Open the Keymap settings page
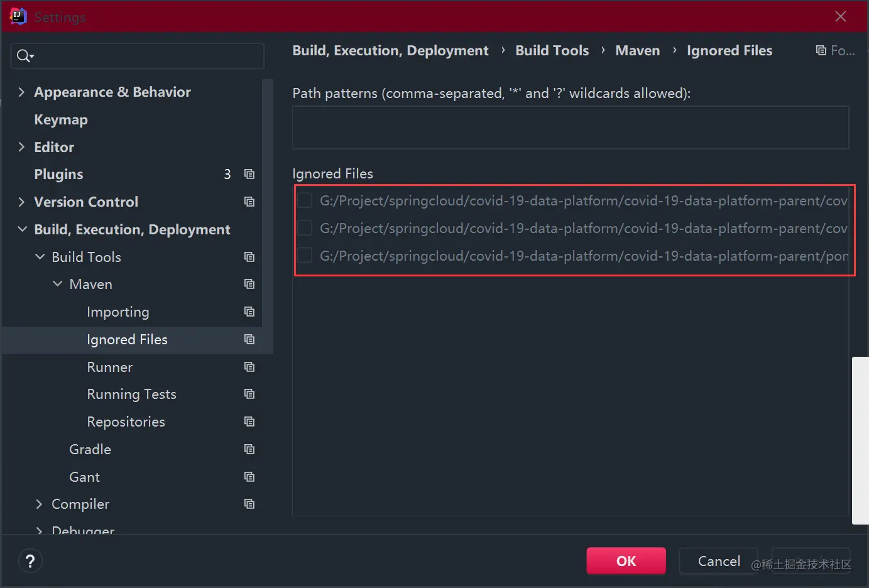This screenshot has width=869, height=588. (x=61, y=119)
